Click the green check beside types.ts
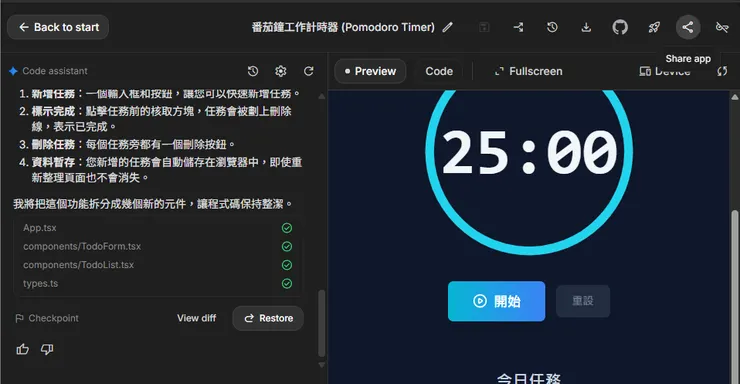This screenshot has width=740, height=384. [287, 284]
